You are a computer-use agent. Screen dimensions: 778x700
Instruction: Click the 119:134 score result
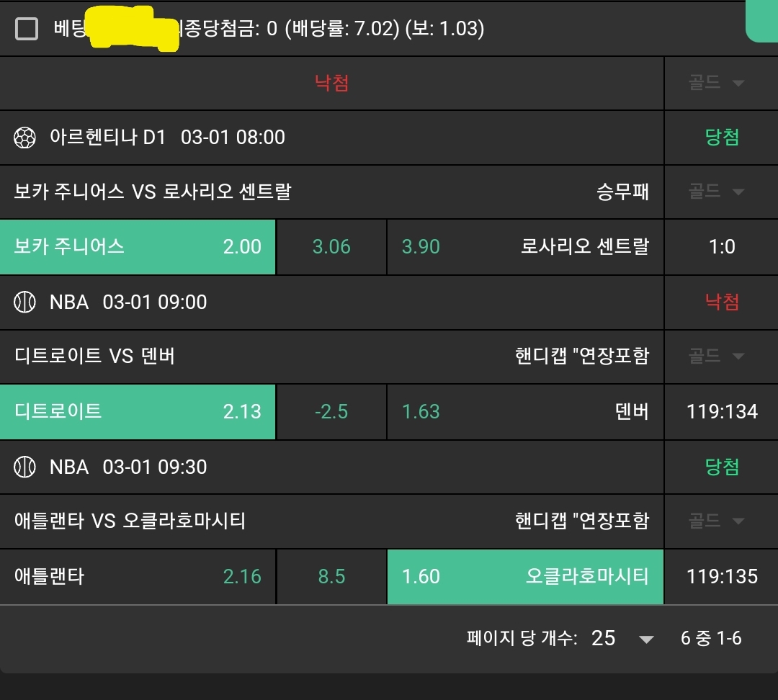pyautogui.click(x=722, y=412)
